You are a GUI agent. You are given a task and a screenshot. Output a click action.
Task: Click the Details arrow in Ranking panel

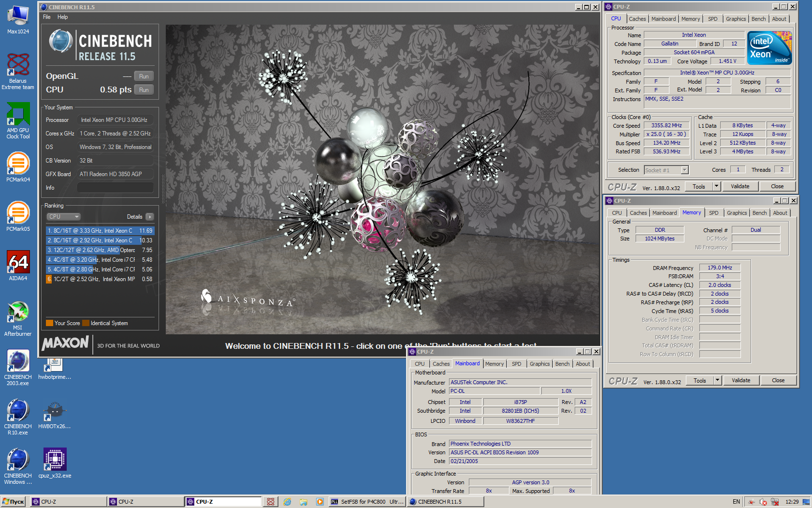pos(150,217)
